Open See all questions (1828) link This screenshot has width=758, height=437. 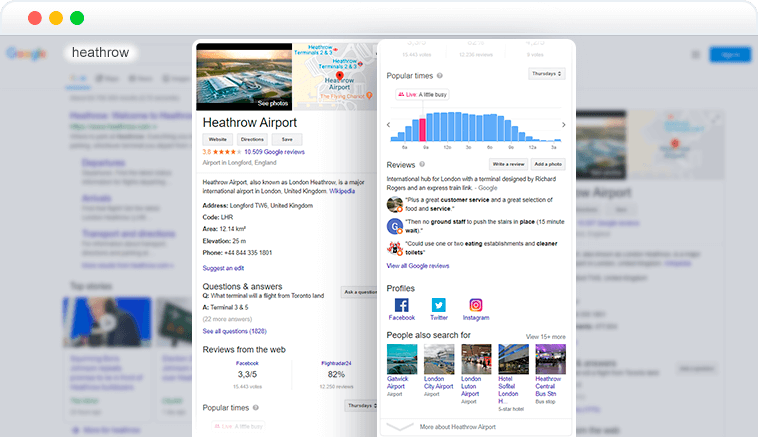point(234,331)
